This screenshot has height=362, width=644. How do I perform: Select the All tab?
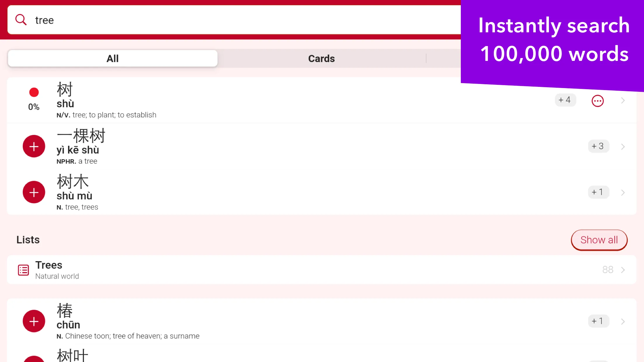[112, 58]
